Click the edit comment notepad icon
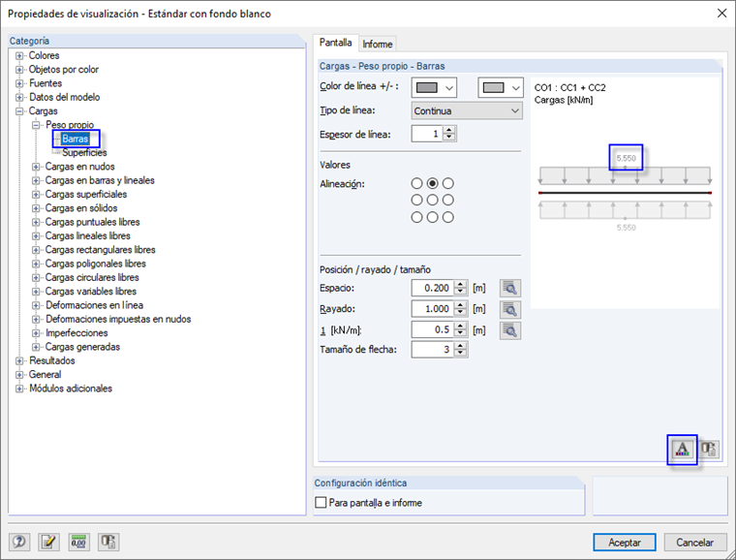Image resolution: width=736 pixels, height=560 pixels. [x=48, y=542]
